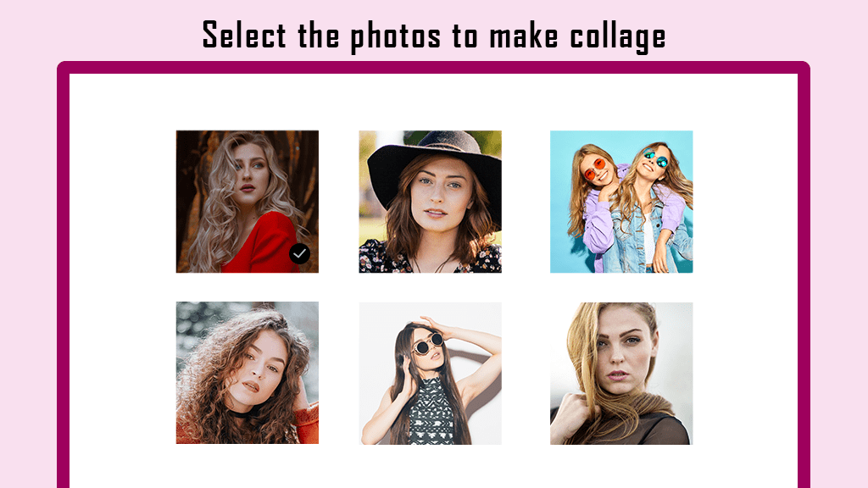Select the woman in black hat photo
Screen dimensions: 868x488
point(430,202)
